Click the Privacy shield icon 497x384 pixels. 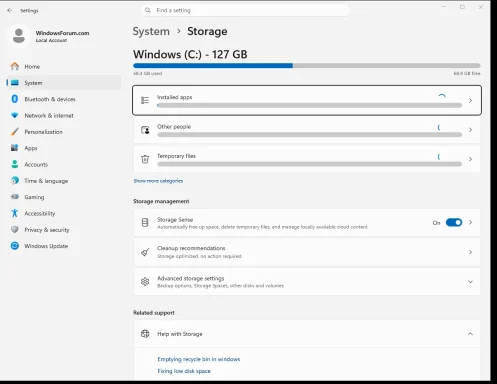(15, 229)
